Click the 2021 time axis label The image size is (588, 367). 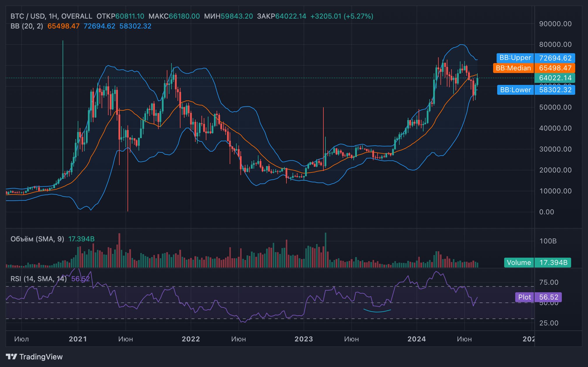[x=78, y=339]
